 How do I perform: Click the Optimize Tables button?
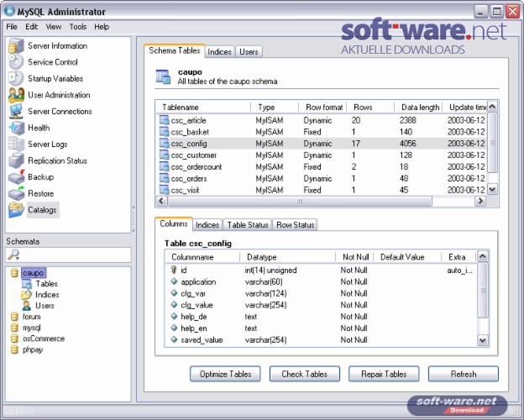225,374
